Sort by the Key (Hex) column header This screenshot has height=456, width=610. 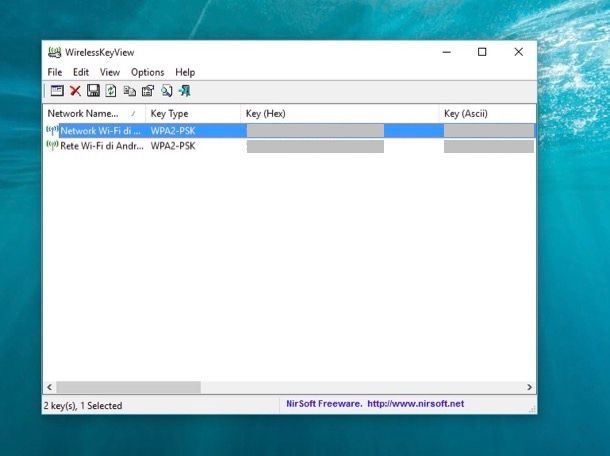340,114
